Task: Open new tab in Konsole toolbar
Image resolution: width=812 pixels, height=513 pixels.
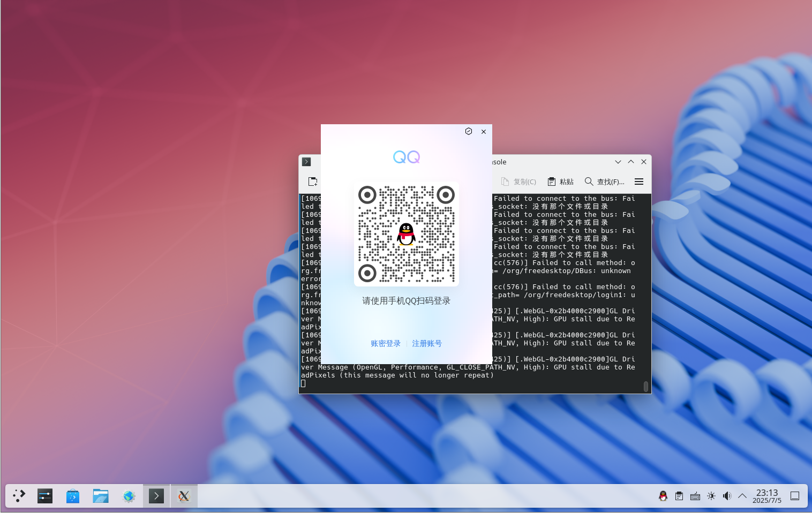Action: (x=313, y=182)
